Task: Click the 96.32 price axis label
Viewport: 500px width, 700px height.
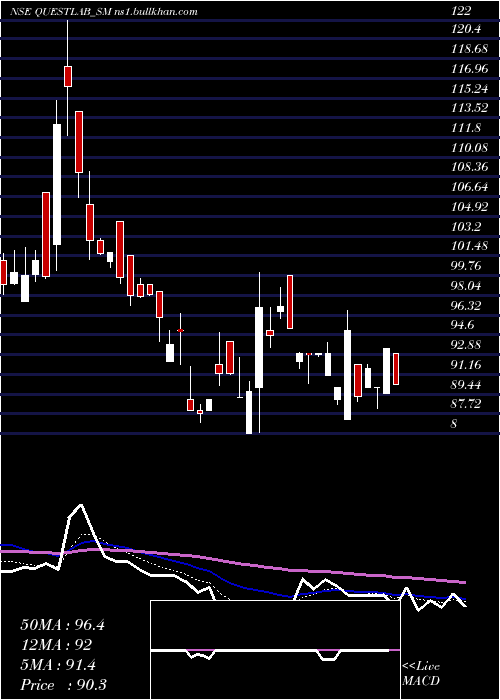Action: coord(467,306)
